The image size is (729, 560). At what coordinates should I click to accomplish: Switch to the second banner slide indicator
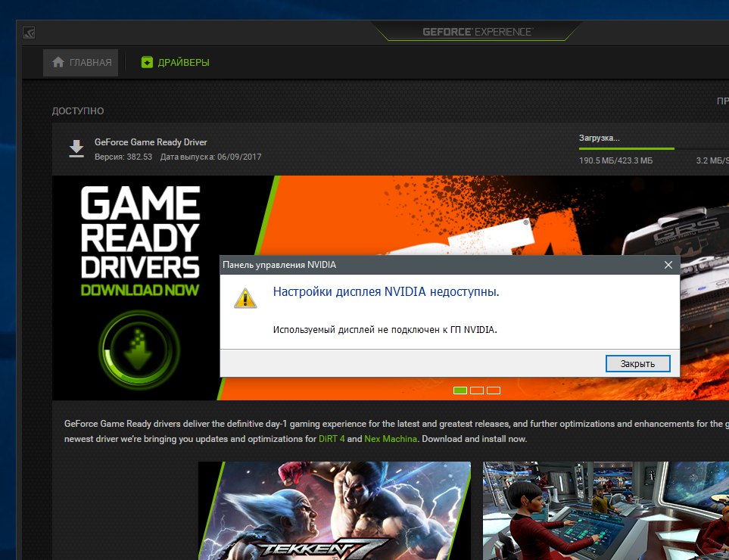coord(477,390)
